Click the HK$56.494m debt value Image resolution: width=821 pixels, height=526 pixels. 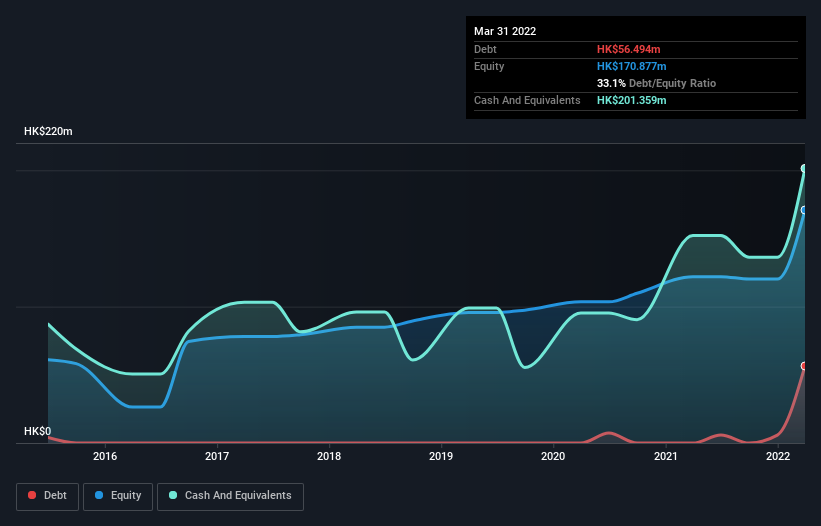tap(628, 49)
